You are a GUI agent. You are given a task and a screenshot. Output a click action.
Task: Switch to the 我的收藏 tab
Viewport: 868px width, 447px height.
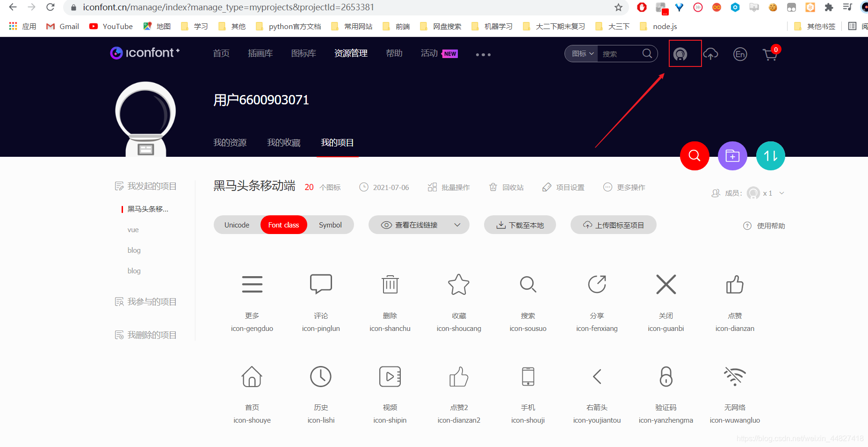(283, 142)
